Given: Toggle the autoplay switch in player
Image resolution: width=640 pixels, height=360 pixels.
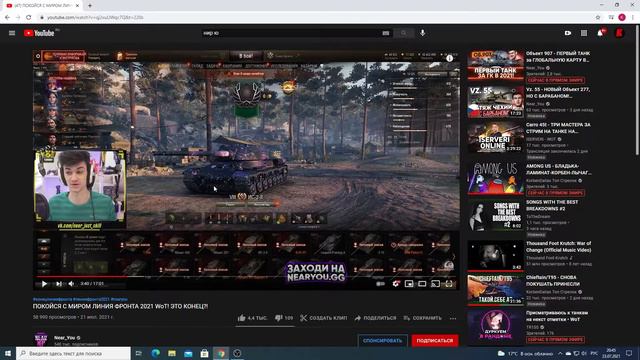Looking at the screenshot, I should (380, 284).
